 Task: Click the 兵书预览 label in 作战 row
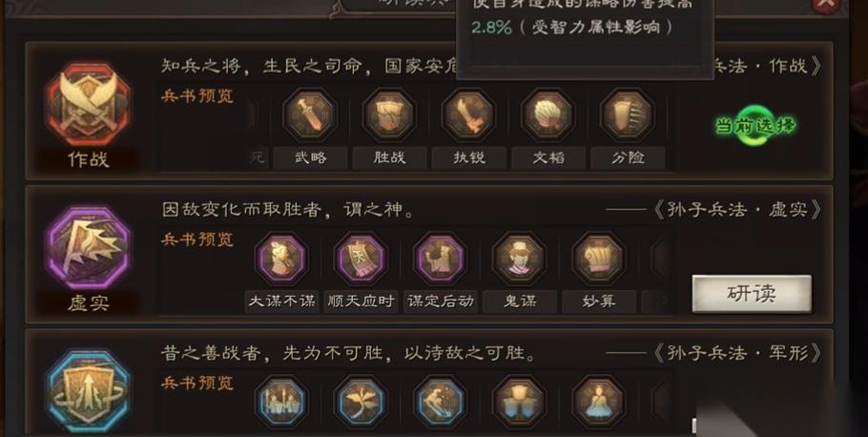pos(197,95)
